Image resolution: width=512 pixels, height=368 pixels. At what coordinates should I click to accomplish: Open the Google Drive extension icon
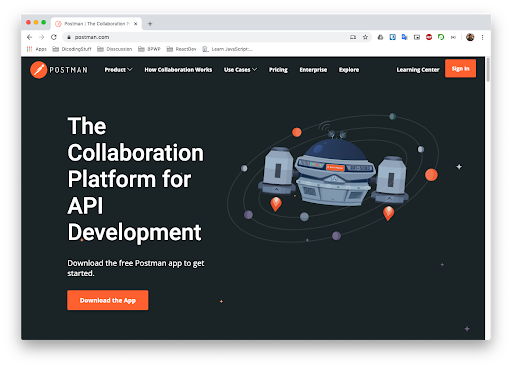point(380,37)
